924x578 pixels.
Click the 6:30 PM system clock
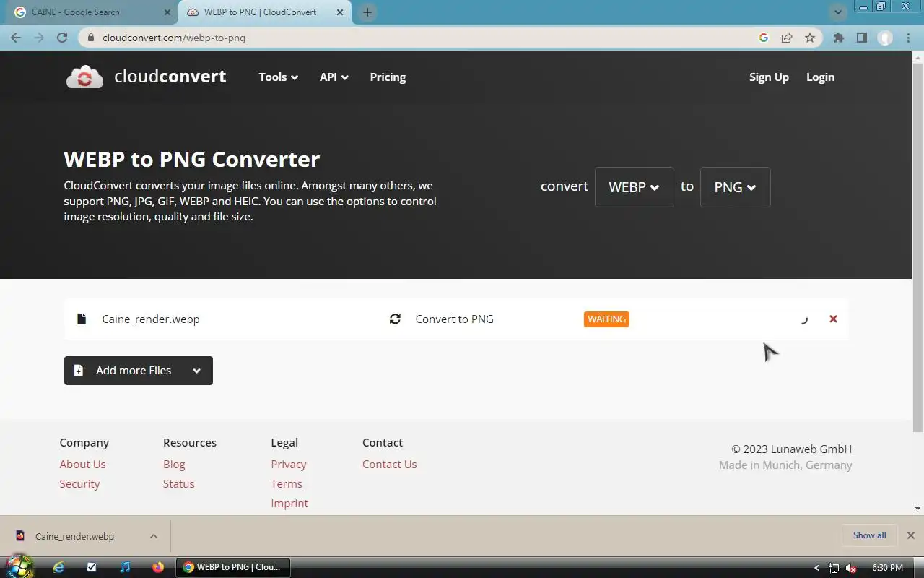click(x=887, y=568)
